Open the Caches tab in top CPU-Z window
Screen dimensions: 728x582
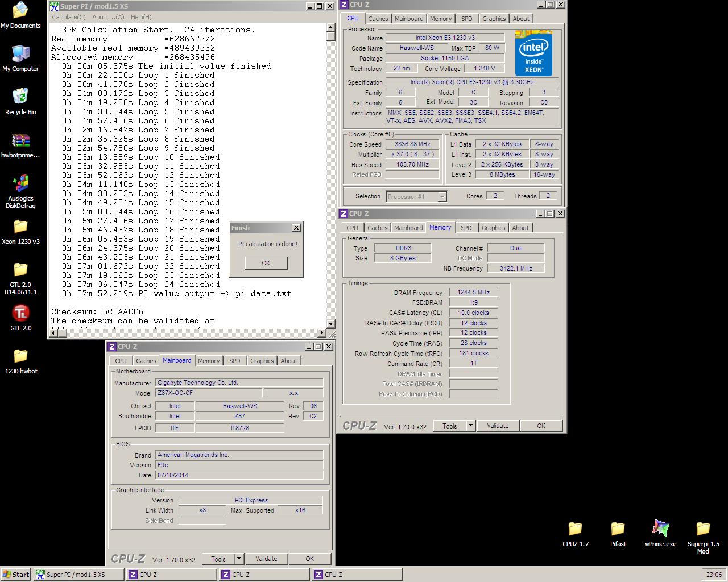(x=378, y=19)
